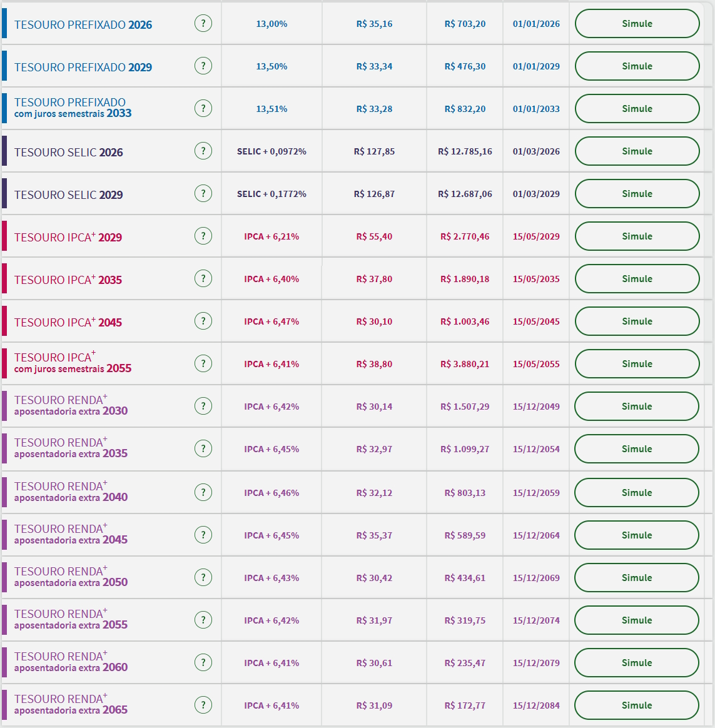The height and width of the screenshot is (728, 715).
Task: Open help icon for Tesouro Prefixado 2026
Action: [x=203, y=24]
